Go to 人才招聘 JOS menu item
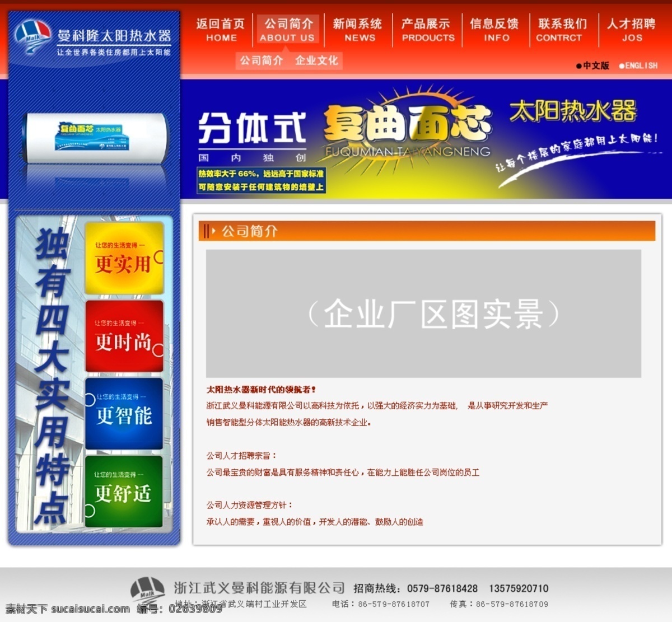 [632, 30]
